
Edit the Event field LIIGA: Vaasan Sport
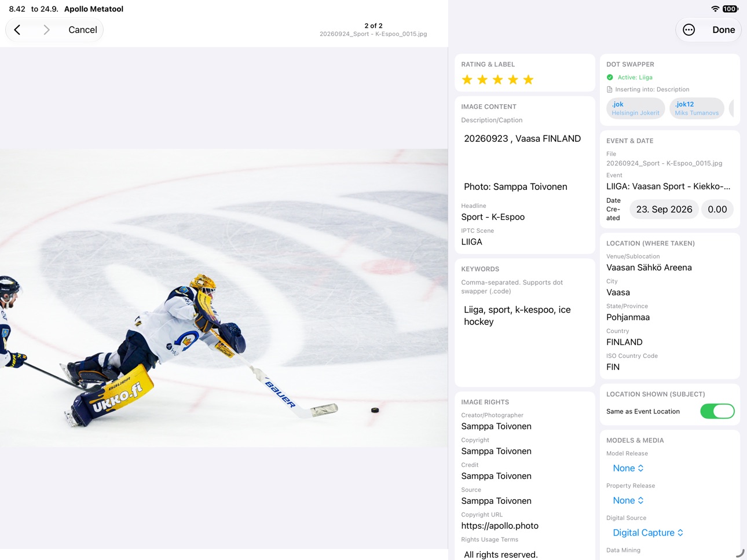(x=669, y=186)
